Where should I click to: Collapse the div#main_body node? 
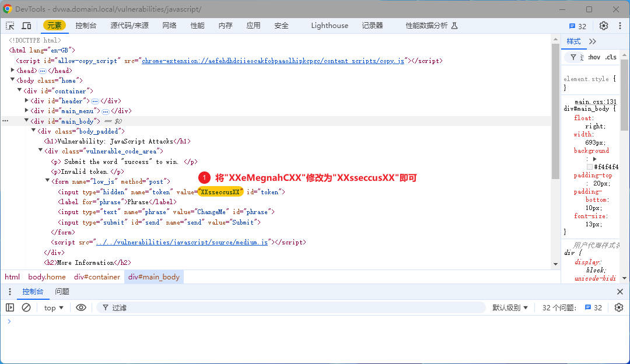(26, 121)
